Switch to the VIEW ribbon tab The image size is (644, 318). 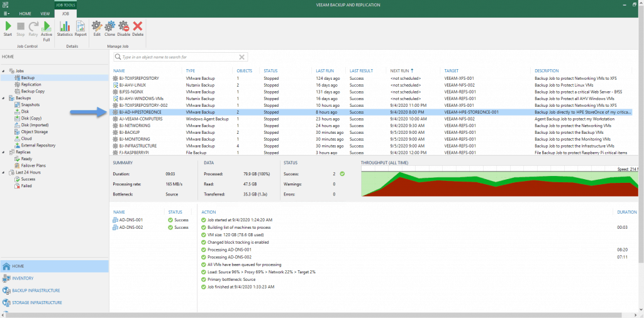tap(45, 14)
